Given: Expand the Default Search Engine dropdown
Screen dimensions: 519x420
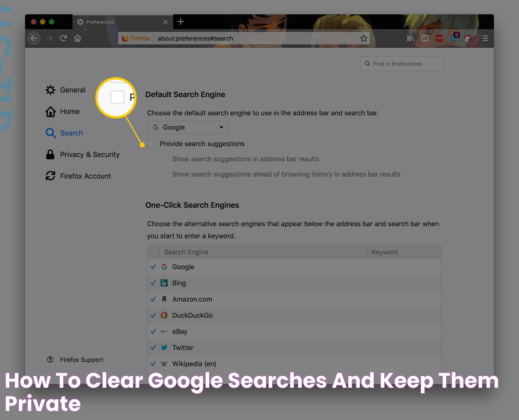Looking at the screenshot, I should [221, 127].
